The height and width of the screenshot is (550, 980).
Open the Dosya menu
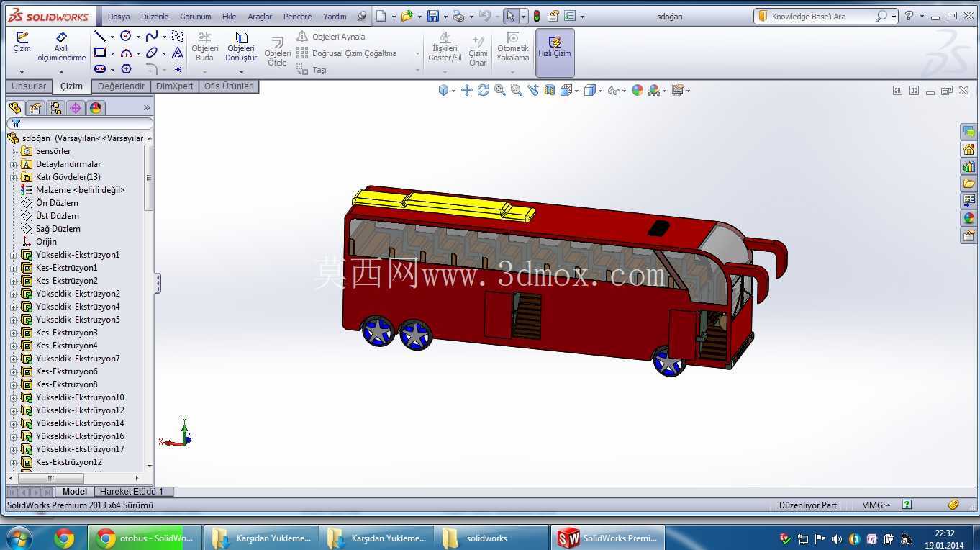119,17
